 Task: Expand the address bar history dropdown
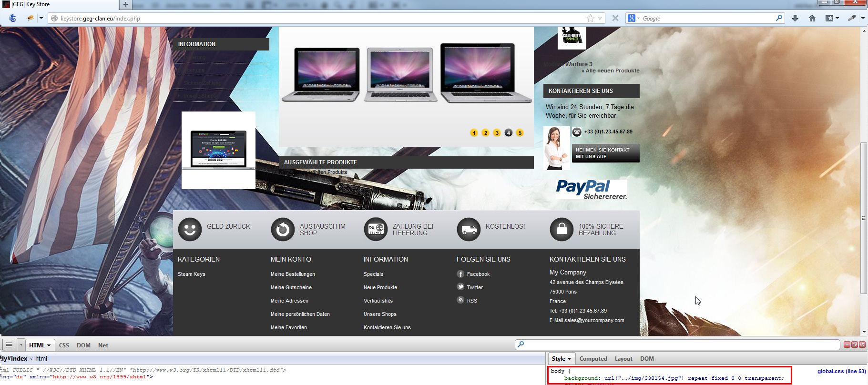point(600,18)
